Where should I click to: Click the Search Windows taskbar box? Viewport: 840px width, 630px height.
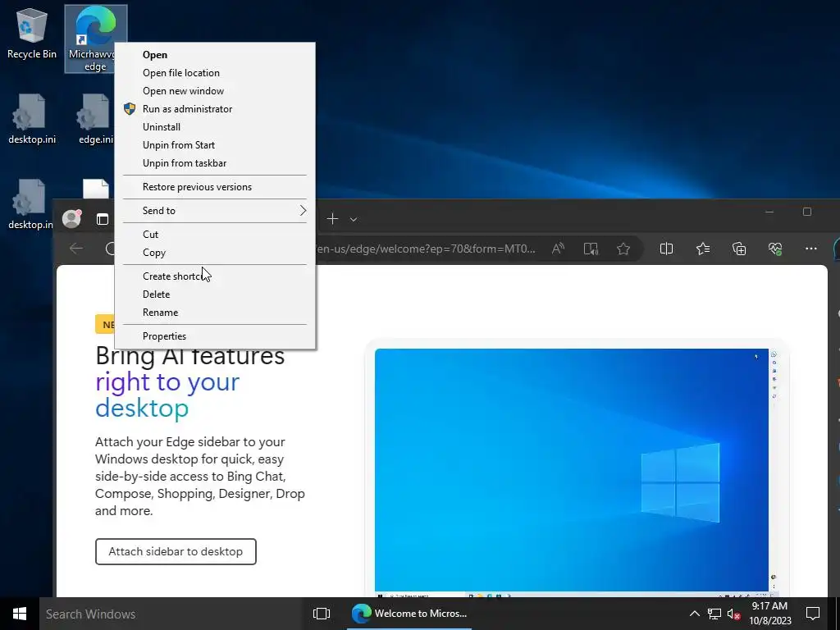[x=171, y=614]
